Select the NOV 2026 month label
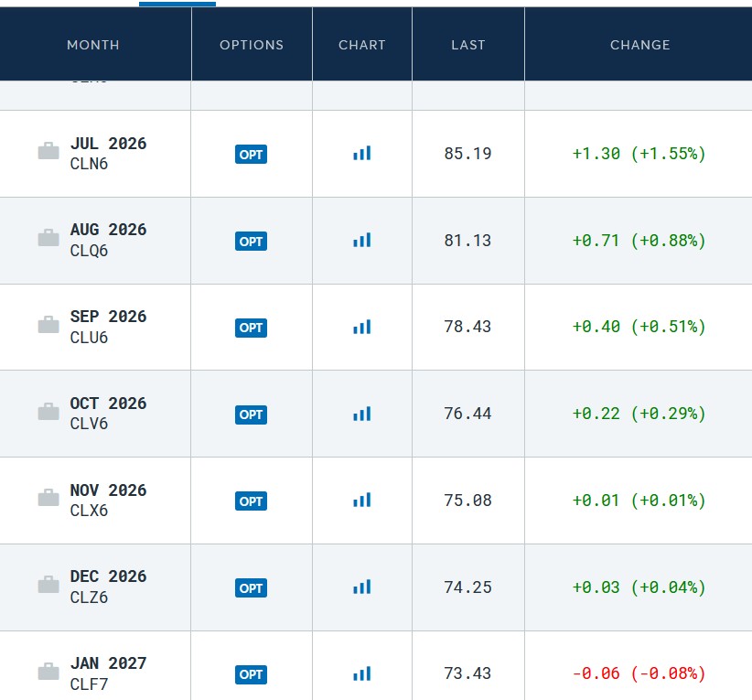Screen dimensions: 752x700 pyautogui.click(x=108, y=490)
